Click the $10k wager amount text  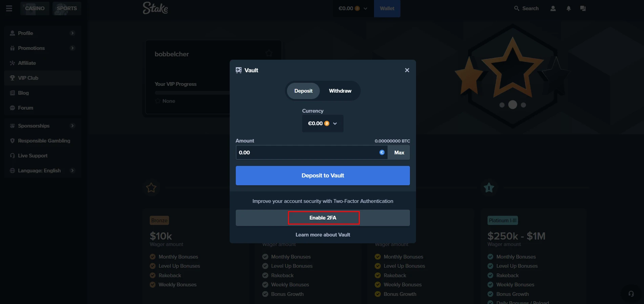(x=161, y=236)
